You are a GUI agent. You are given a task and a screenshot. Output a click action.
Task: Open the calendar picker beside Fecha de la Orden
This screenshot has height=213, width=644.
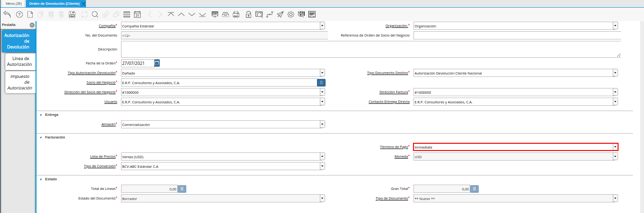pos(157,63)
